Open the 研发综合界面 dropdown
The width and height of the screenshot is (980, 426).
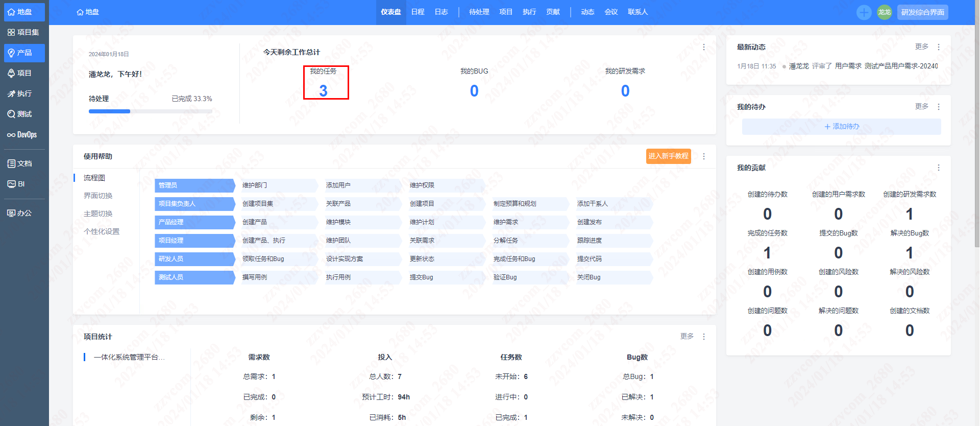922,12
